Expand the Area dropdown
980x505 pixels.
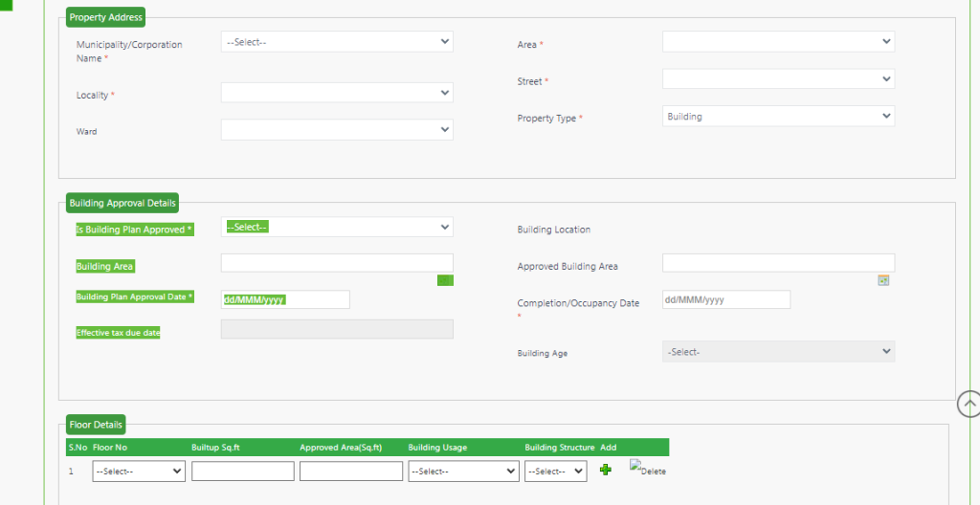778,42
